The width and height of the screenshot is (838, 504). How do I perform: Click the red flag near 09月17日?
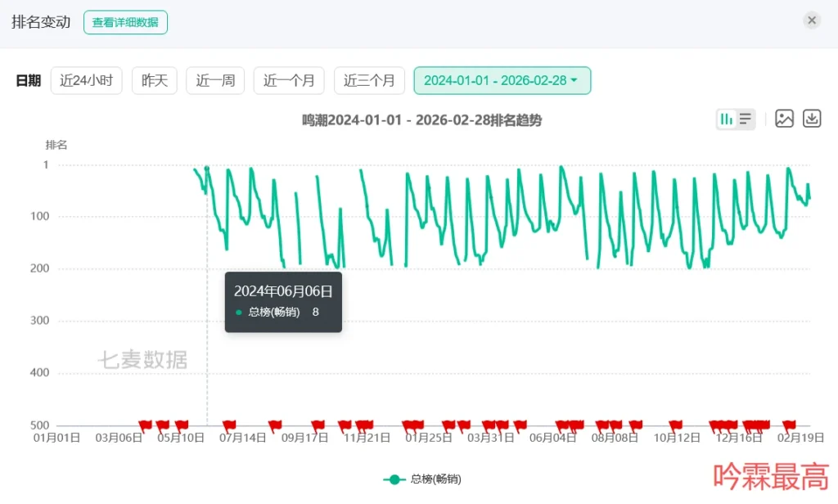tap(318, 424)
